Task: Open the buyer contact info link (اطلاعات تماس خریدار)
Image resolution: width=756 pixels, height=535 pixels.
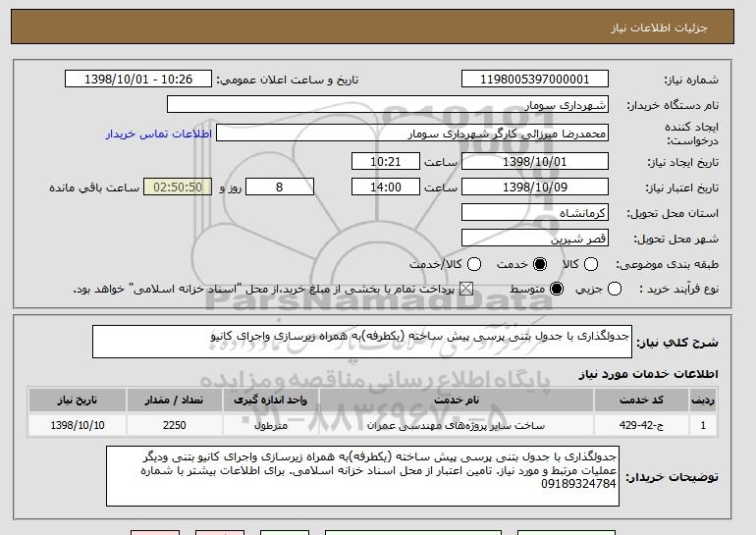Action: (x=159, y=134)
